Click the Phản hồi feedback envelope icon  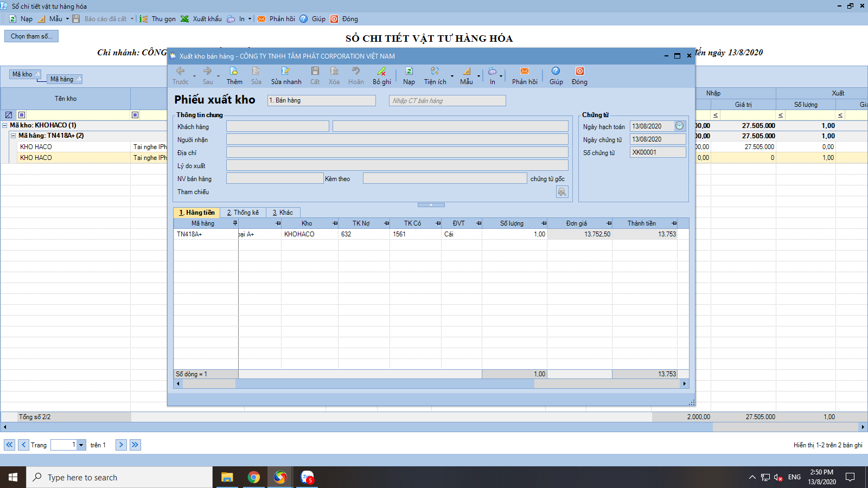click(x=524, y=72)
